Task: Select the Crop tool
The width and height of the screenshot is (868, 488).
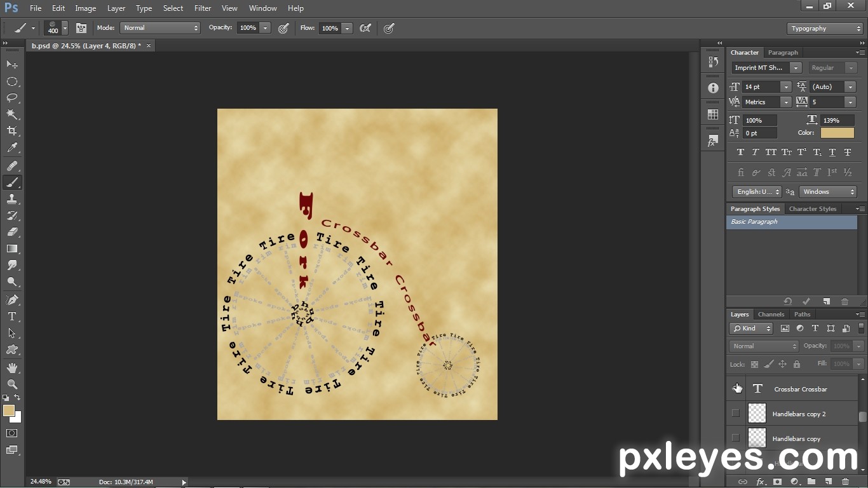Action: tap(12, 131)
